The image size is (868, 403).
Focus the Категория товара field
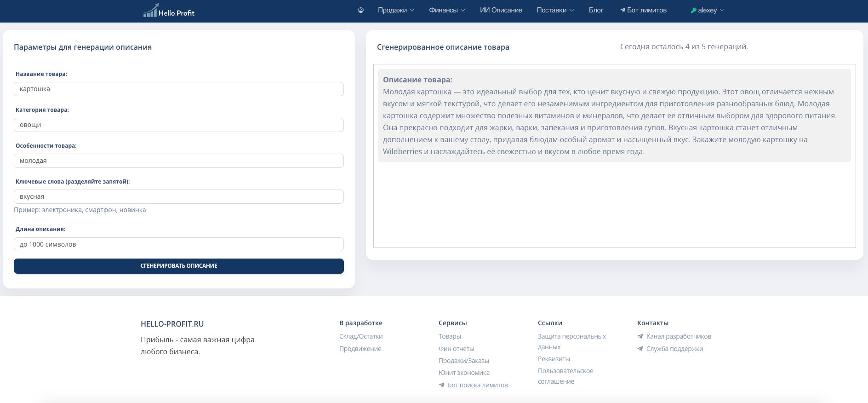click(x=179, y=125)
